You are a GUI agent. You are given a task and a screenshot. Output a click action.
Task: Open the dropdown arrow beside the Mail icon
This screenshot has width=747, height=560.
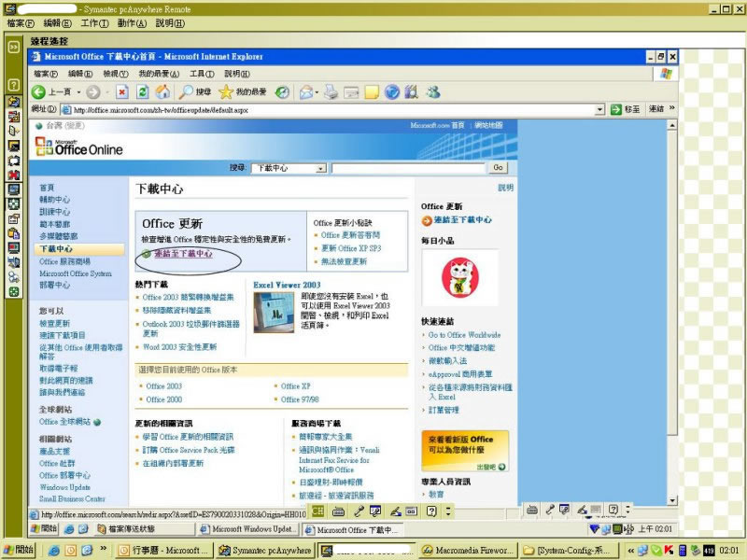tap(317, 92)
